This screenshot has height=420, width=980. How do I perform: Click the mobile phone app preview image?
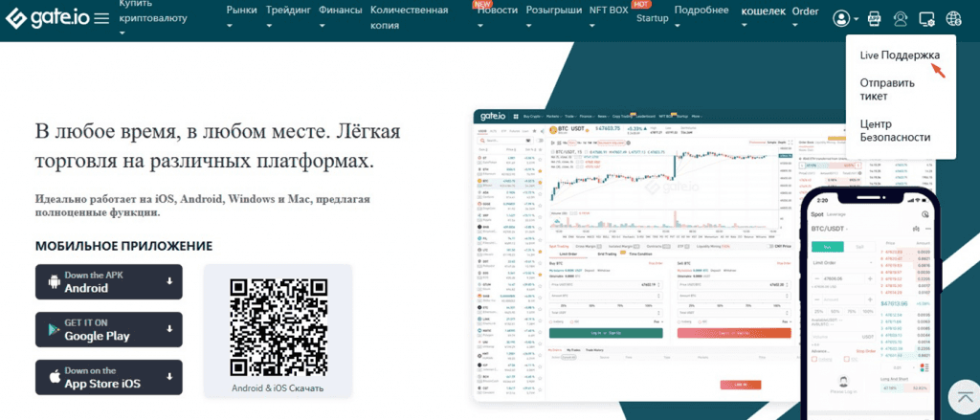point(871,304)
